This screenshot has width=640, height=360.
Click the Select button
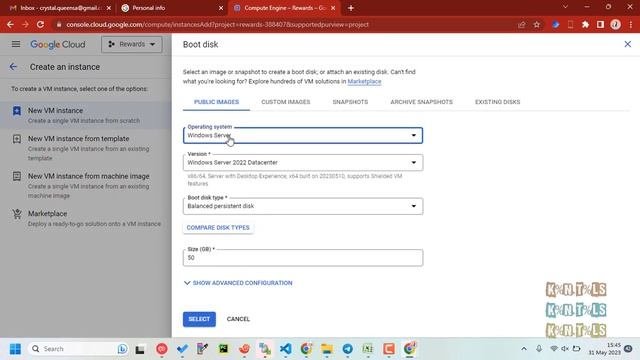coord(199,319)
